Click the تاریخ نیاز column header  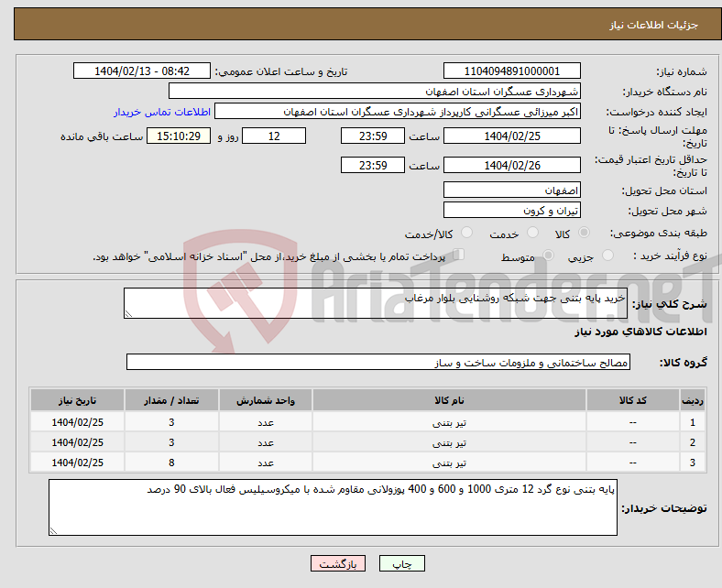point(77,400)
